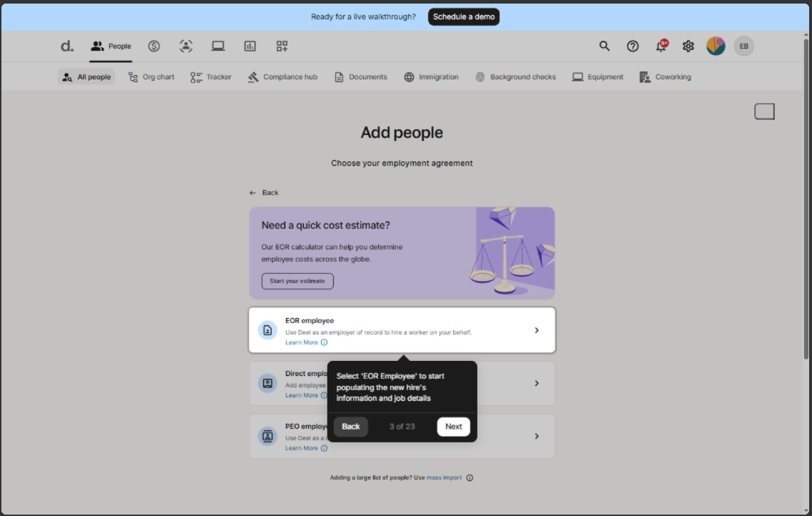Click the Schedule a demo button
Viewport: 812px width, 516px height.
click(x=464, y=17)
